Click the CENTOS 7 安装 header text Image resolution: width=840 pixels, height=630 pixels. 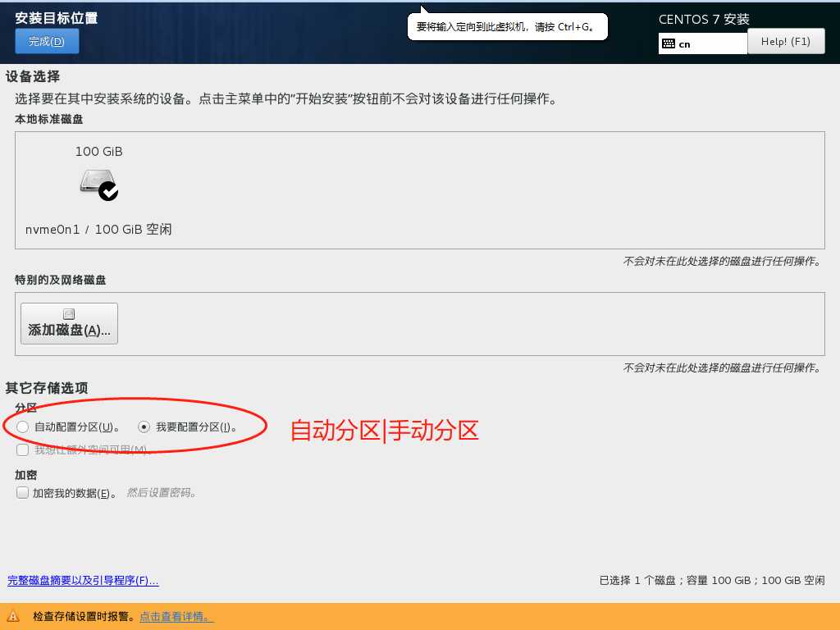704,20
